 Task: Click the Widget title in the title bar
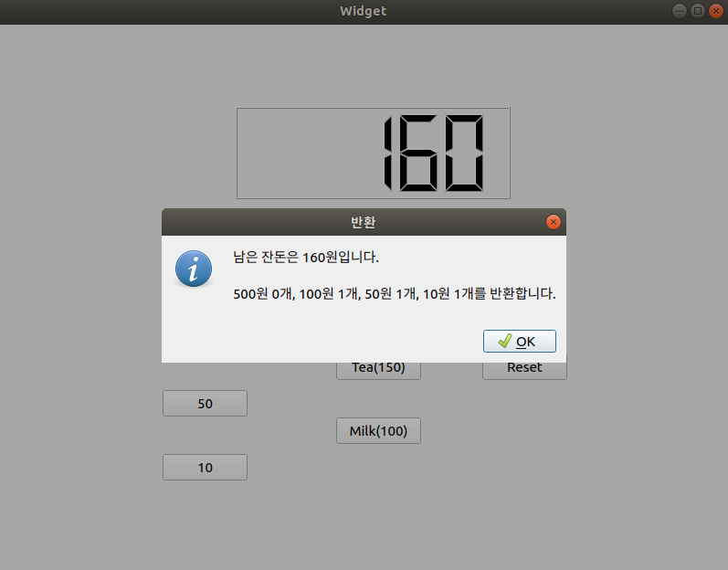tap(363, 11)
